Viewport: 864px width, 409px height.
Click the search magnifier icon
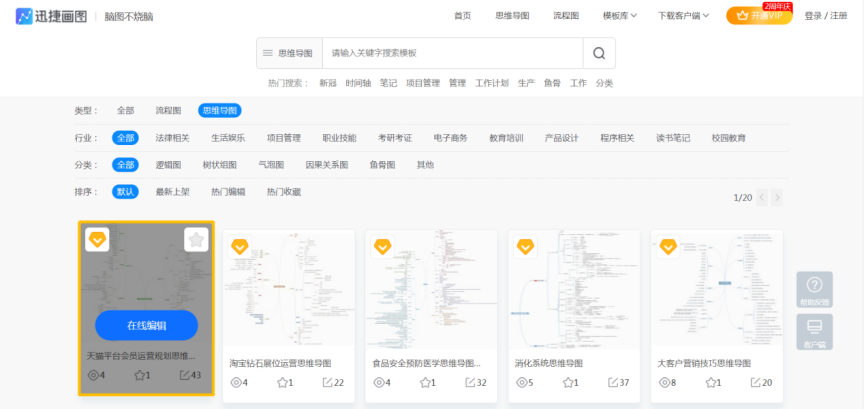click(x=599, y=53)
